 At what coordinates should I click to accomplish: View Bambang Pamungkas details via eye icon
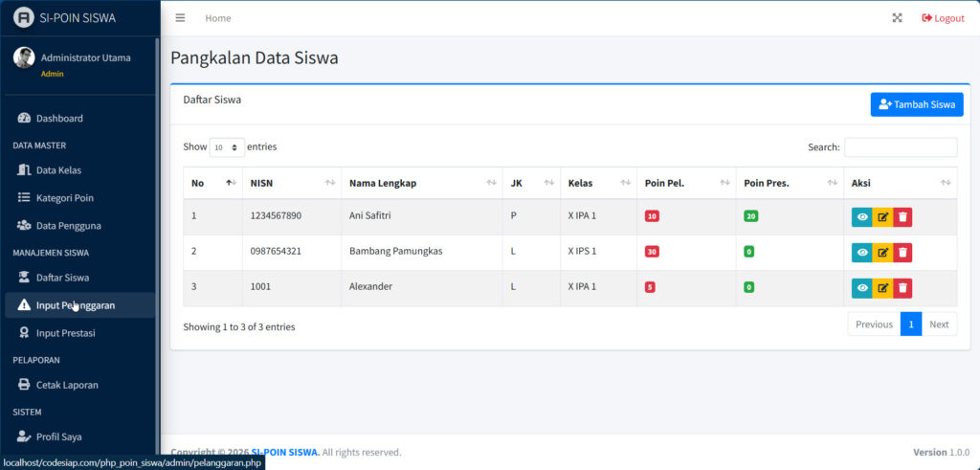pyautogui.click(x=862, y=253)
